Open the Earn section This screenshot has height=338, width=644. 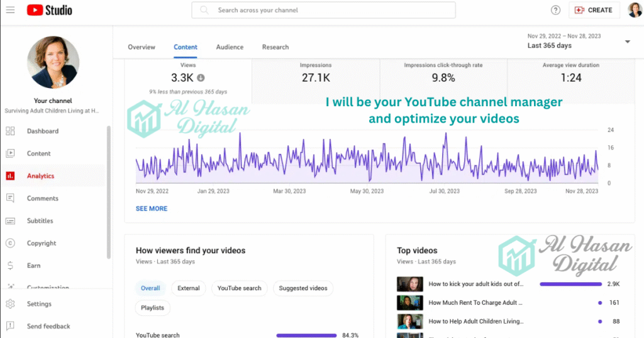pos(33,266)
